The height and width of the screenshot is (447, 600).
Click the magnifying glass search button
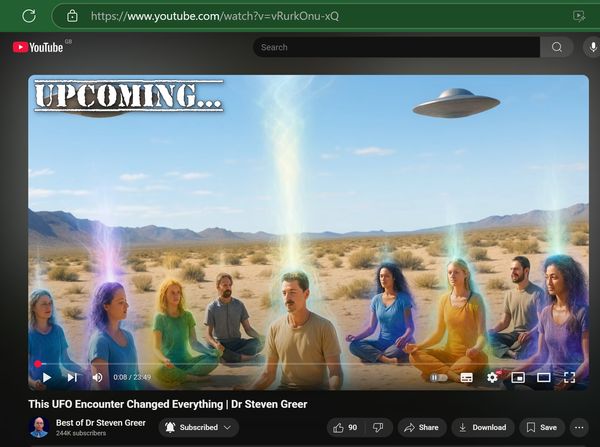[x=557, y=47]
